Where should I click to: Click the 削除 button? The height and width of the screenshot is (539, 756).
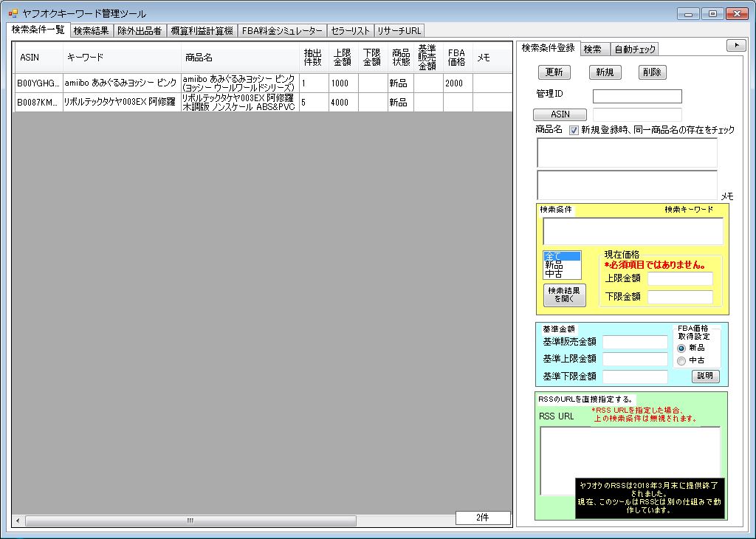(x=652, y=72)
